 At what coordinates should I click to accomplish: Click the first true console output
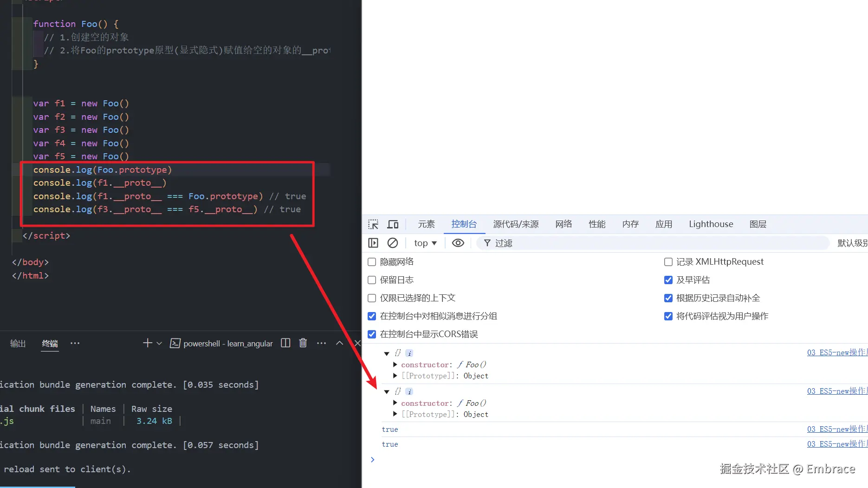(390, 429)
